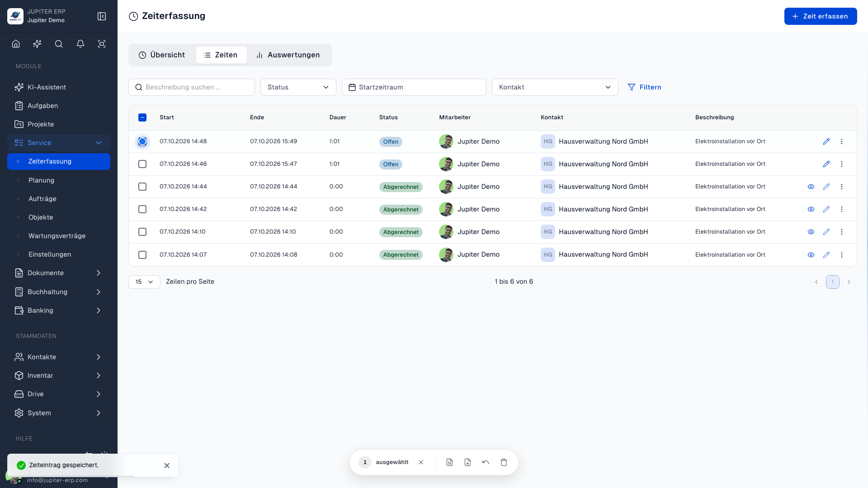Image resolution: width=868 pixels, height=488 pixels.
Task: View the 14:42 entry via eye icon
Action: tap(811, 209)
